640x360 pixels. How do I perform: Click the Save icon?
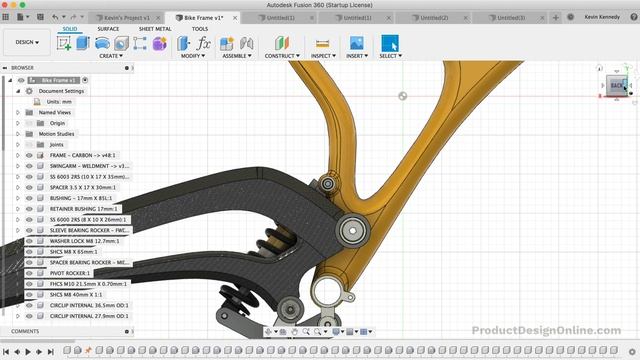40,17
